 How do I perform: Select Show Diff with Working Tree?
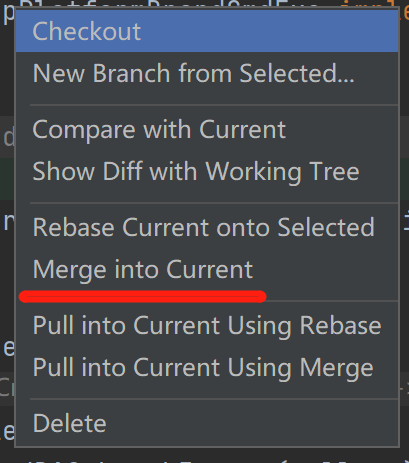pos(207,171)
